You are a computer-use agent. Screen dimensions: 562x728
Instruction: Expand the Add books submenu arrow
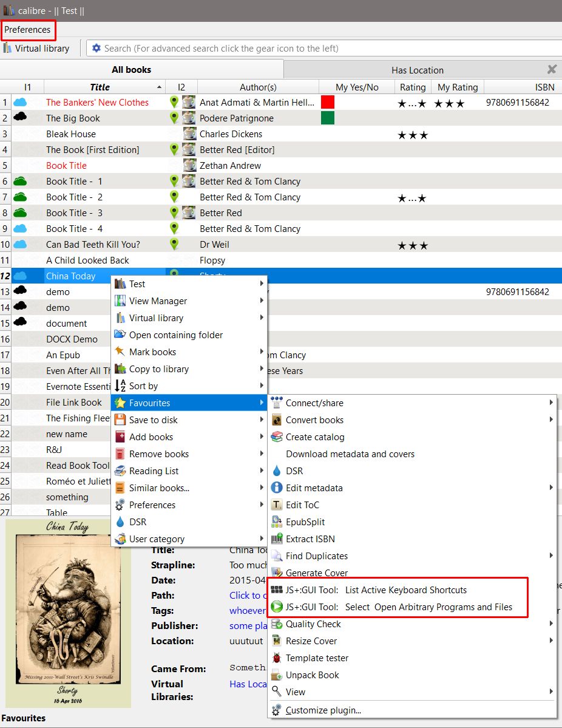point(262,437)
